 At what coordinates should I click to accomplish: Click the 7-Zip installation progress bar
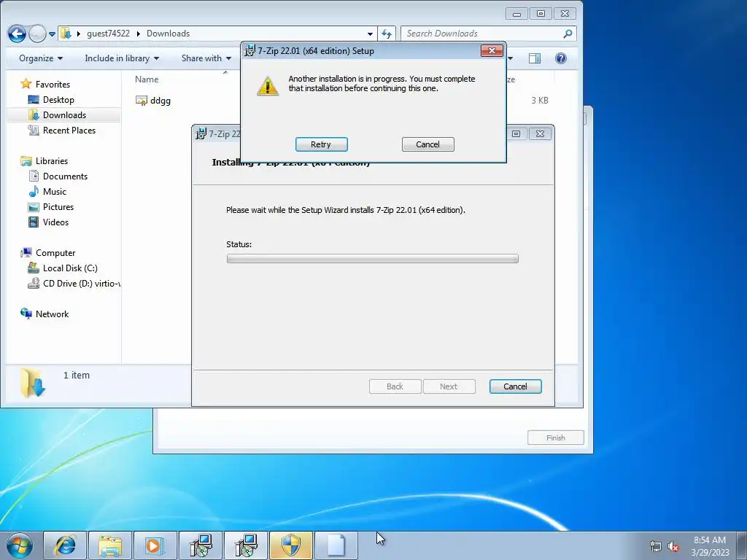[x=373, y=259]
